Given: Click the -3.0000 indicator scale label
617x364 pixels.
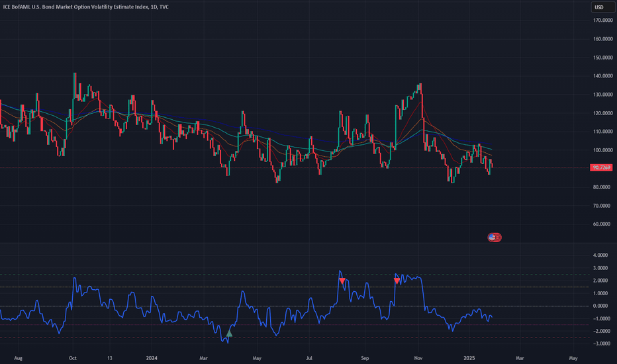Looking at the screenshot, I should coord(600,343).
